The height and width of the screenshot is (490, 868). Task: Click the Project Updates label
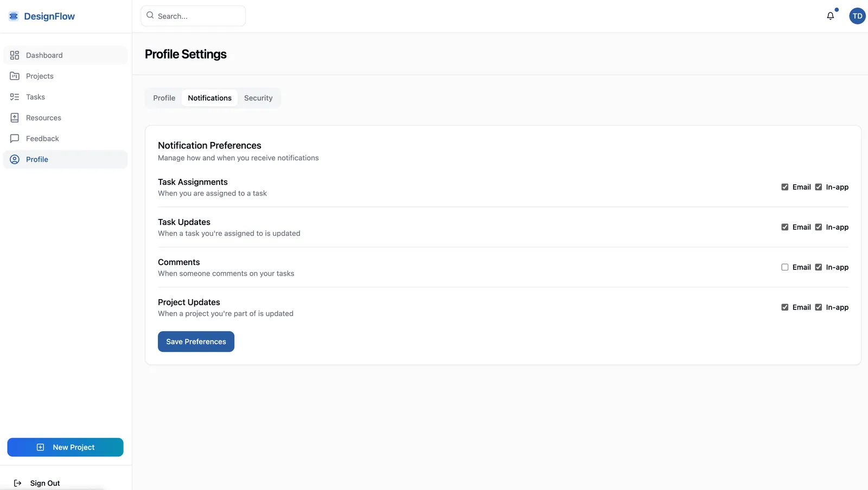pyautogui.click(x=189, y=302)
